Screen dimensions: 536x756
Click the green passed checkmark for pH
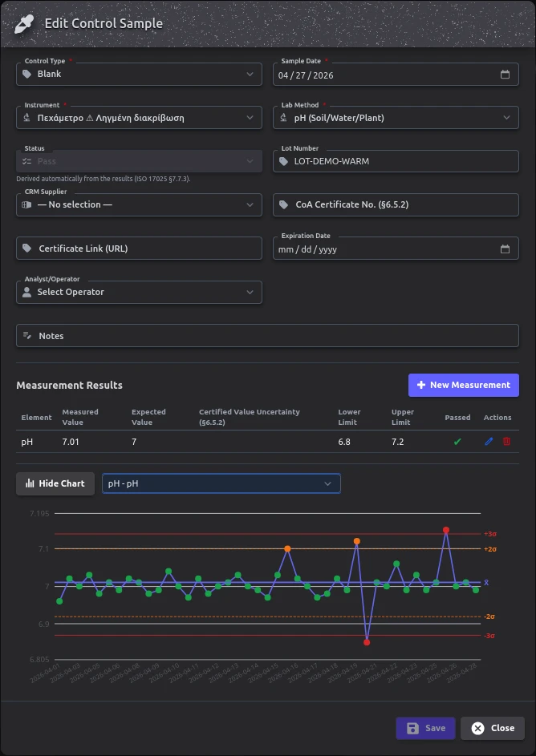pos(457,441)
